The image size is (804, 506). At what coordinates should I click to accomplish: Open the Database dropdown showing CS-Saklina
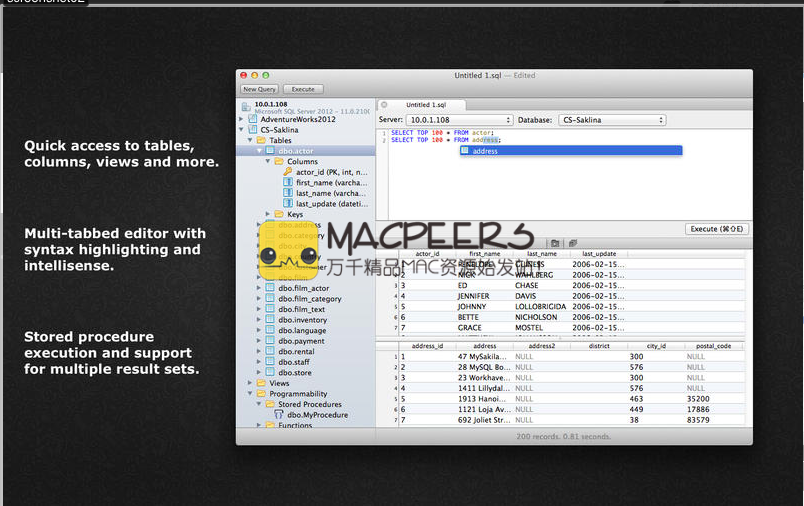pos(612,120)
